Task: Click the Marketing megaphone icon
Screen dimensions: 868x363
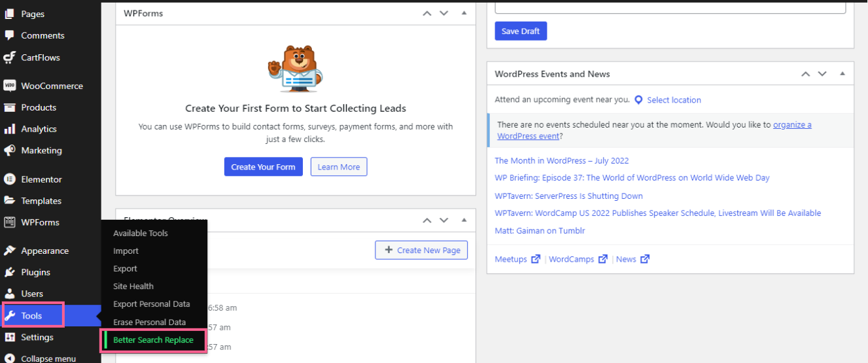Action: [9, 150]
